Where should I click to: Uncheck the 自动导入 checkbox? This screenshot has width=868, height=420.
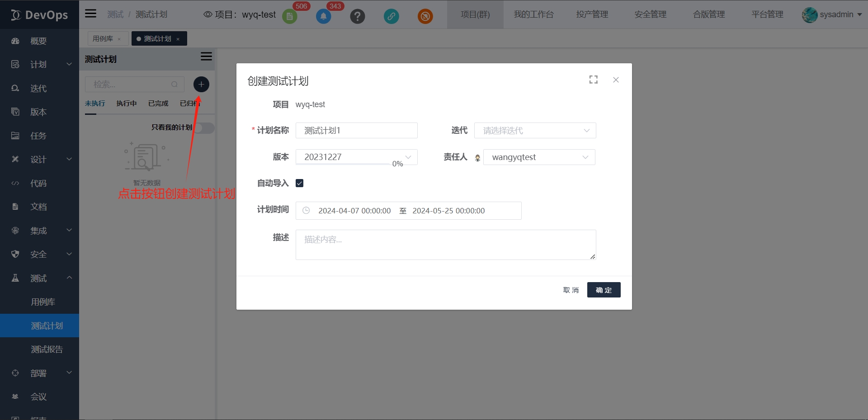[x=299, y=183]
